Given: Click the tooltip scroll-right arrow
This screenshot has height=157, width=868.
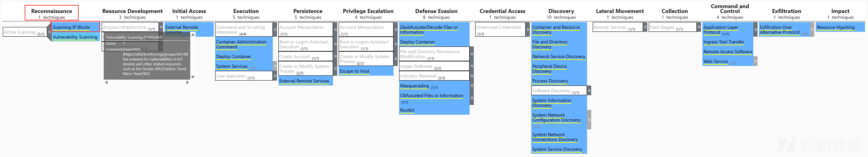Looking at the screenshot, I should (188, 82).
